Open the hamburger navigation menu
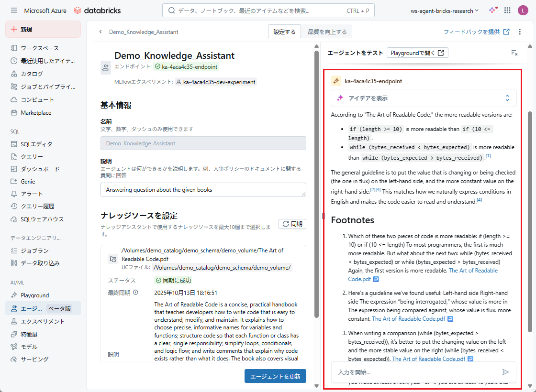The image size is (536, 392). pos(14,11)
